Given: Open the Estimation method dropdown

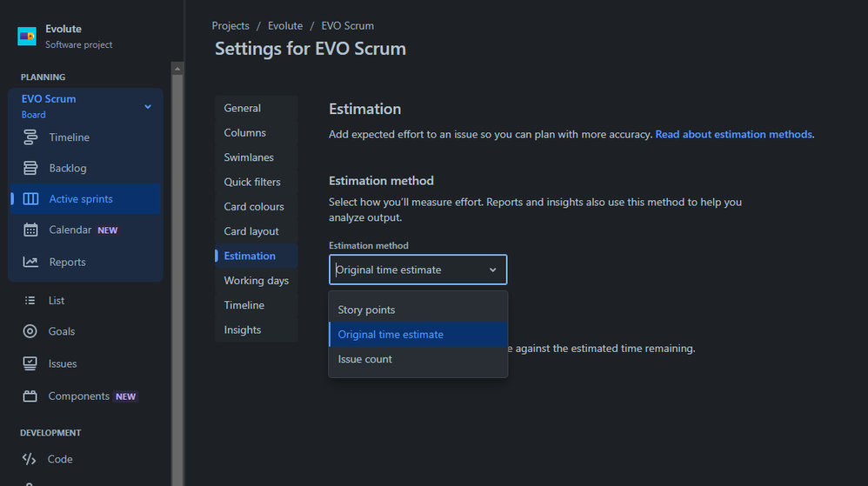Looking at the screenshot, I should 417,270.
